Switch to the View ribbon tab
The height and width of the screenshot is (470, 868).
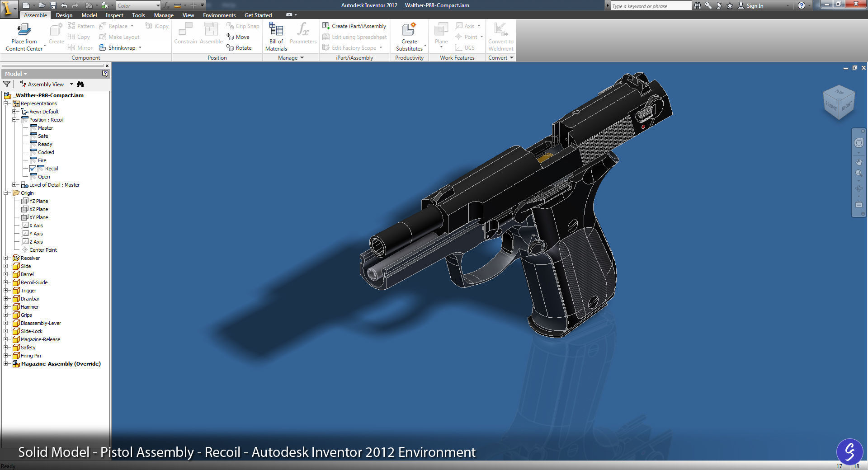(x=188, y=15)
